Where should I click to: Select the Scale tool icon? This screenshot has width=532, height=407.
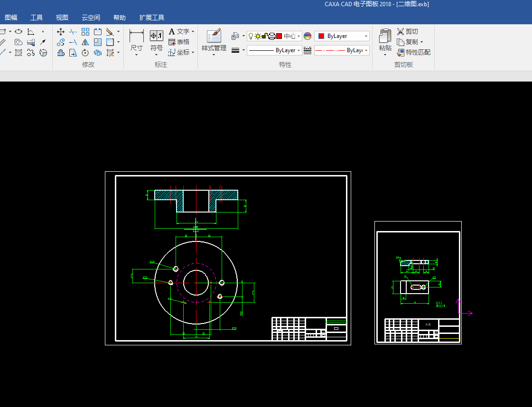pyautogui.click(x=98, y=42)
